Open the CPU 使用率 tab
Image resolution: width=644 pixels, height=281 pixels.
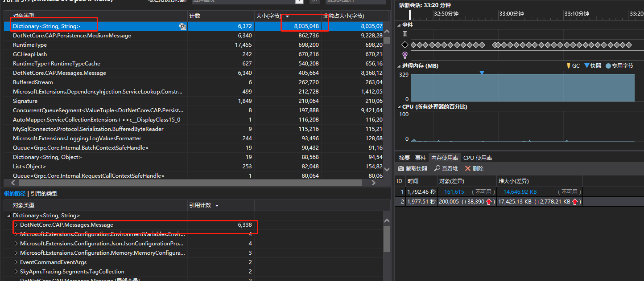478,158
